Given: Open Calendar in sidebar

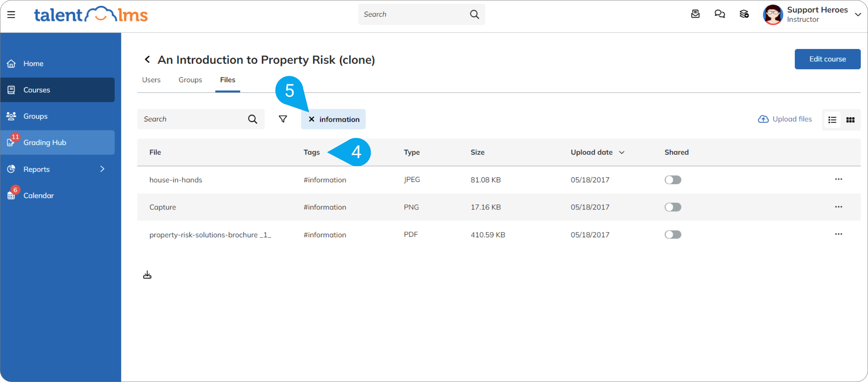Looking at the screenshot, I should (x=57, y=196).
